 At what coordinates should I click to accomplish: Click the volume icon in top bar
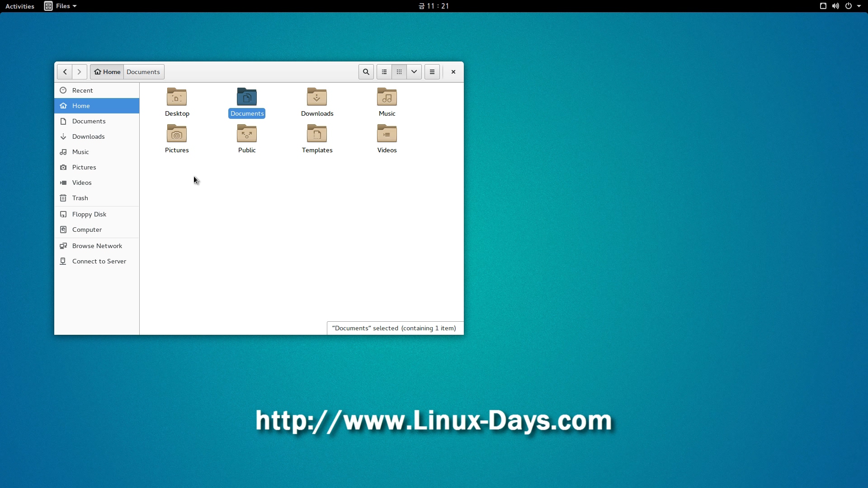point(835,6)
